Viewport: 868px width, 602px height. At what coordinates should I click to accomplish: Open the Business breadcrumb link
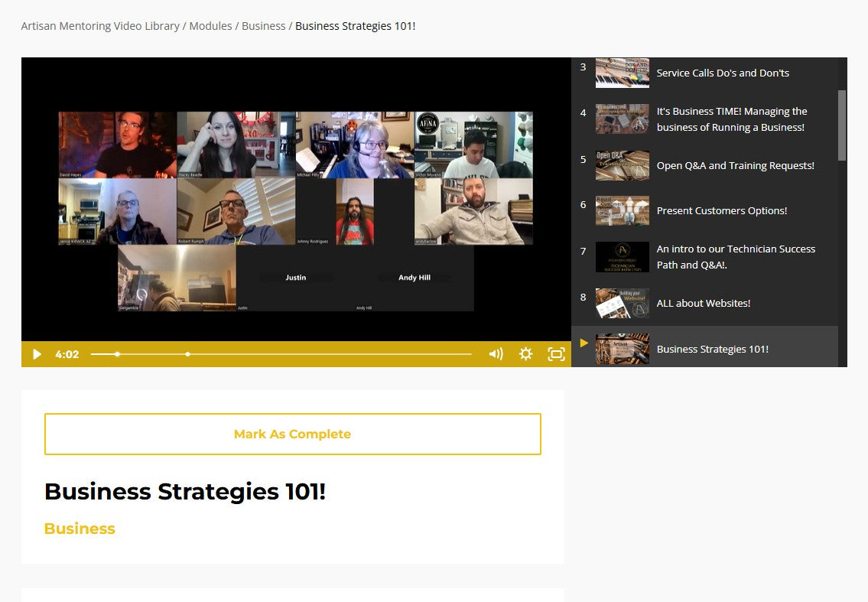tap(263, 26)
